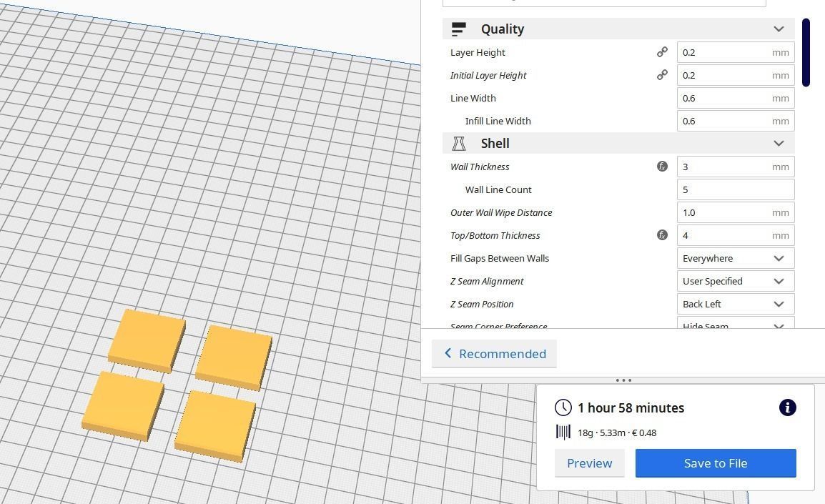Click the Z Seam Position label
Image resolution: width=825 pixels, height=504 pixels.
481,304
